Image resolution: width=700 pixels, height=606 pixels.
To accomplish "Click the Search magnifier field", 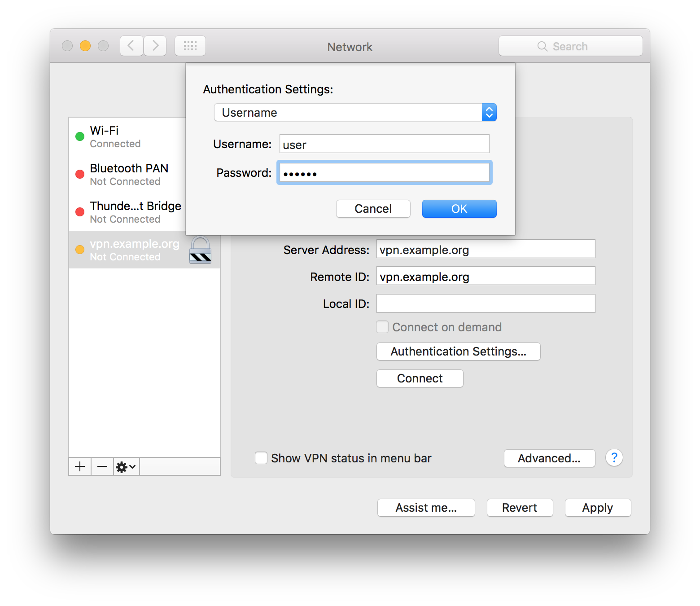I will tap(570, 46).
